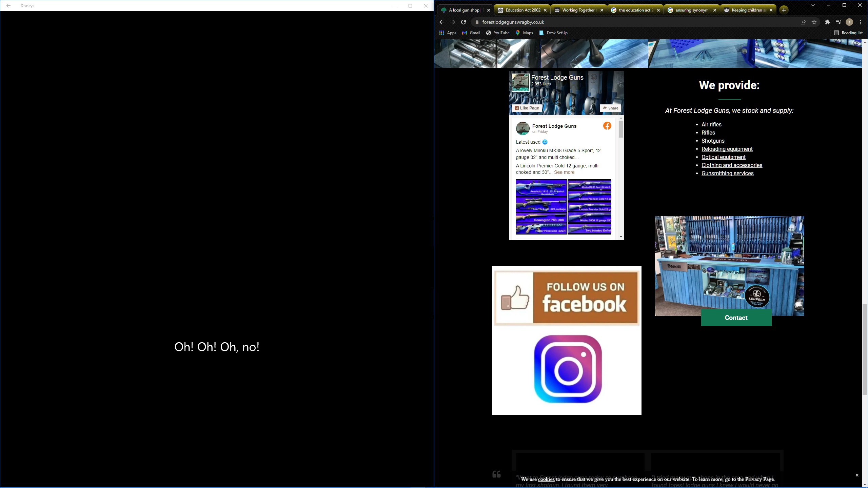Open the Apps bookmarks shortcut
The image size is (868, 488).
pos(448,33)
